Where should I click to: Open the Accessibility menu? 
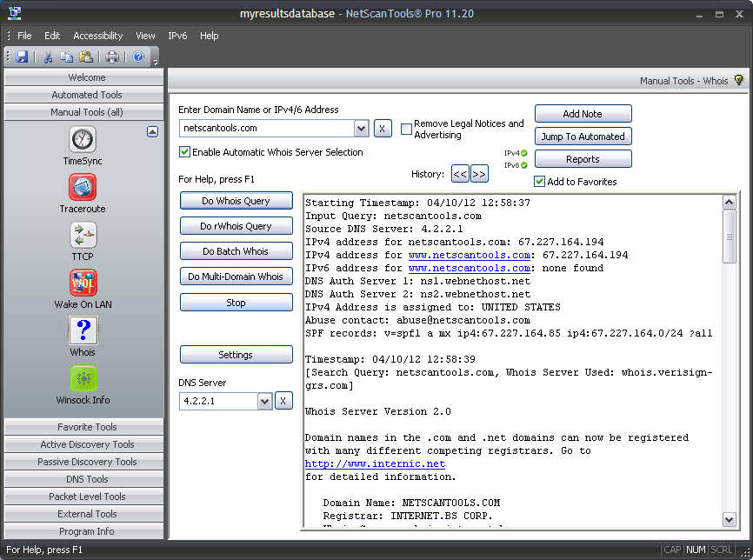[98, 36]
